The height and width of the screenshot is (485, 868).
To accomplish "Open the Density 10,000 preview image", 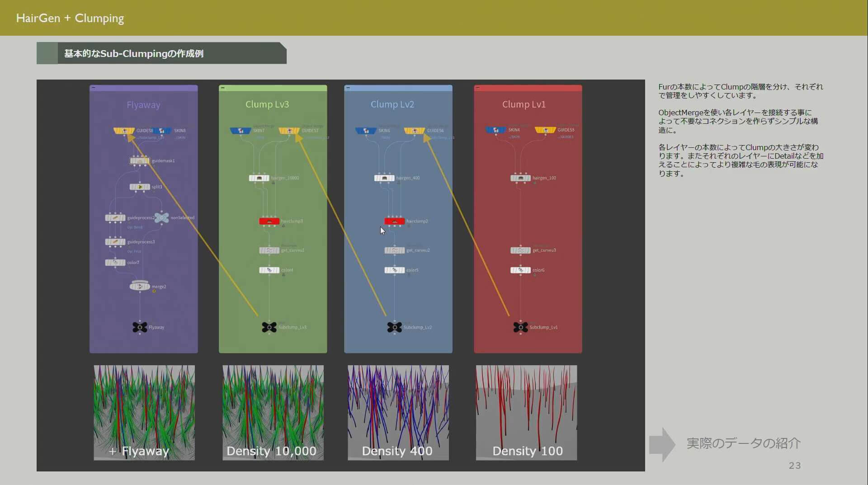I will 273,412.
